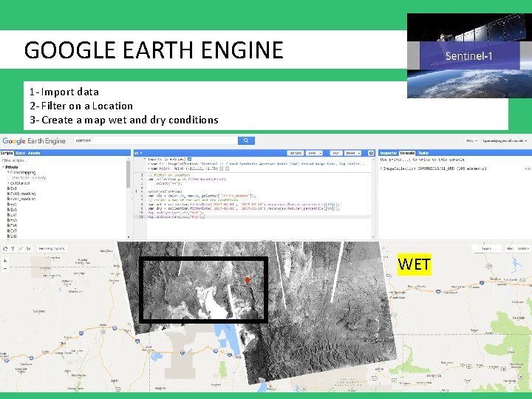
Task: Click the 'var Point' import line
Action: (x=183, y=168)
